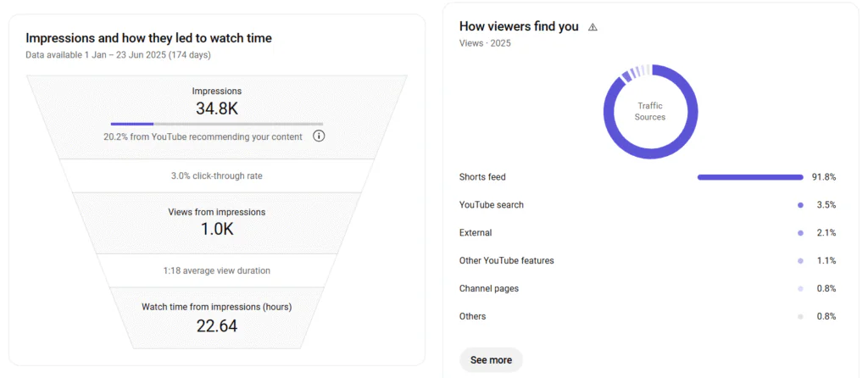
Task: Click the Impressions and watch time card heading
Action: 149,38
